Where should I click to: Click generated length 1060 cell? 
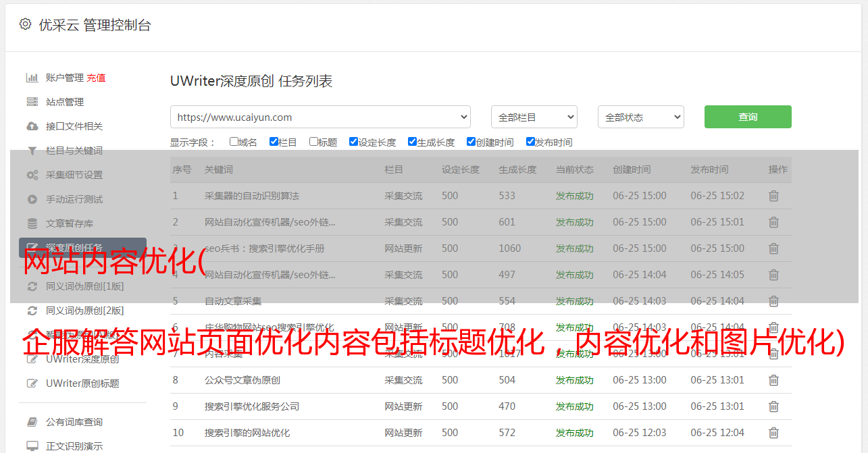click(510, 248)
